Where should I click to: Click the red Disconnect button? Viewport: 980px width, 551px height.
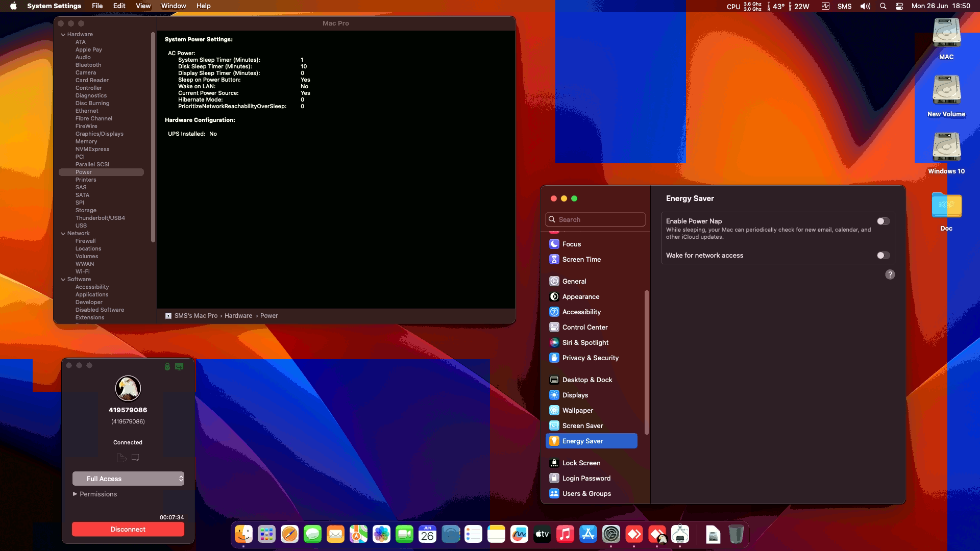pyautogui.click(x=128, y=529)
